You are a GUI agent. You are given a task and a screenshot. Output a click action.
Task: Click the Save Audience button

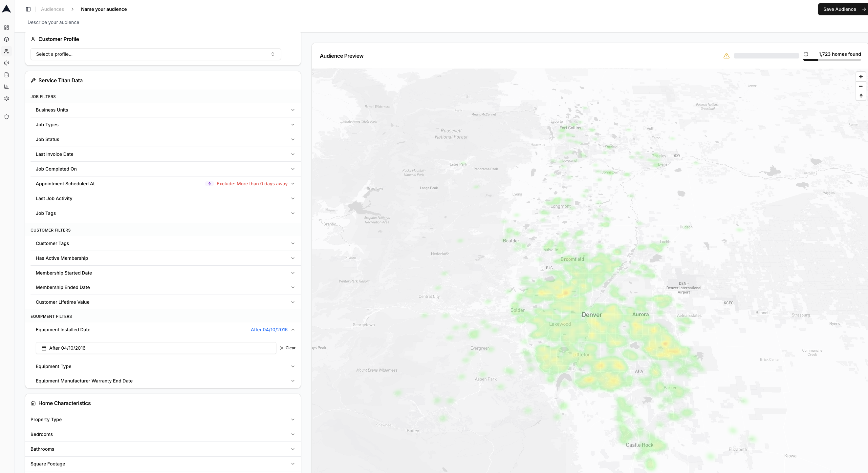coord(841,9)
